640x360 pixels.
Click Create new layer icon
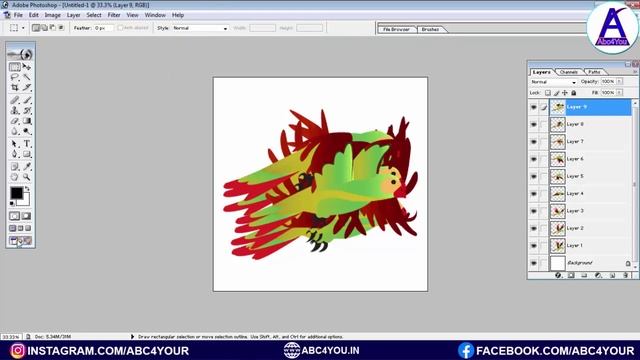coord(612,276)
